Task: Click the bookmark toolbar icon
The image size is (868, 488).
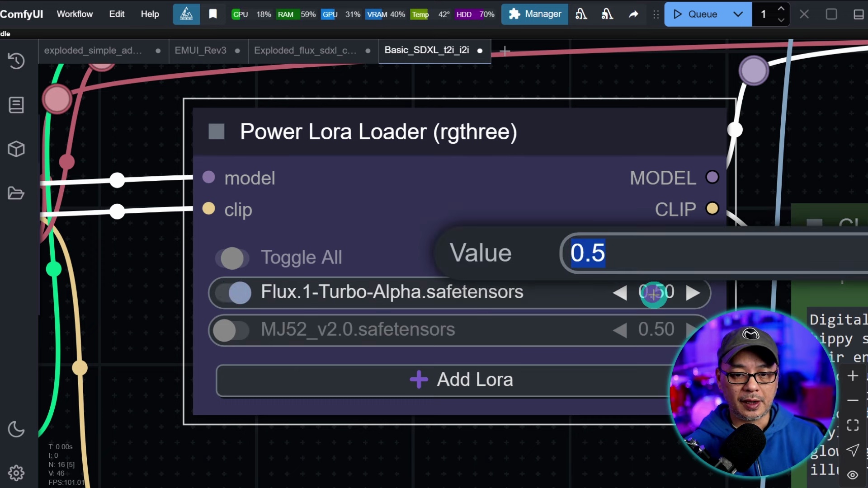Action: (x=213, y=14)
